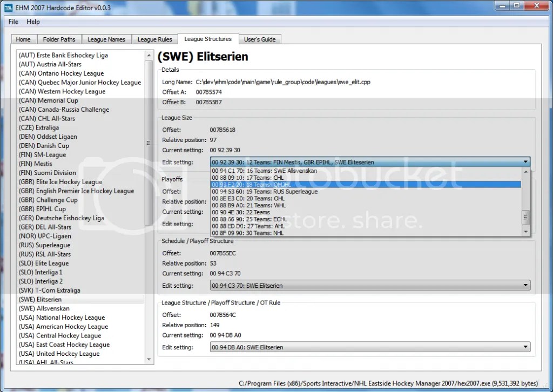553x392 pixels.
Task: Select (CAN) Memorial Cup entry
Action: 81,100
